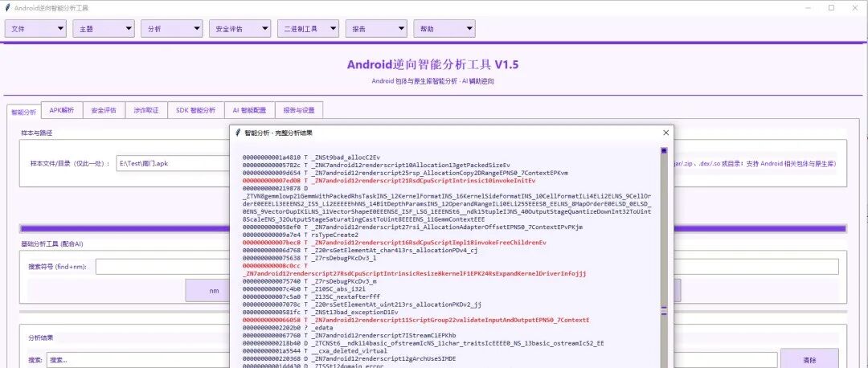Select red line invokeInitEv at 7ed08
The width and height of the screenshot is (868, 368).
(x=389, y=181)
